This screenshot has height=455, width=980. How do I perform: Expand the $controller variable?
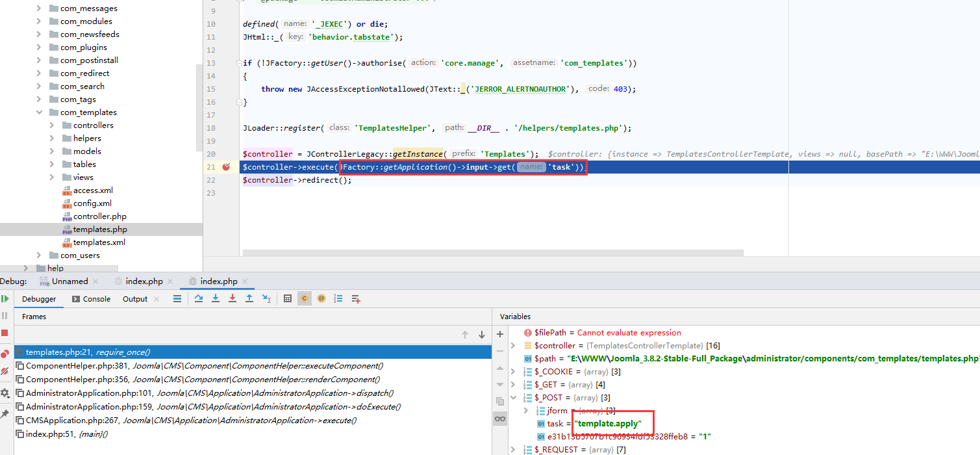pyautogui.click(x=513, y=345)
